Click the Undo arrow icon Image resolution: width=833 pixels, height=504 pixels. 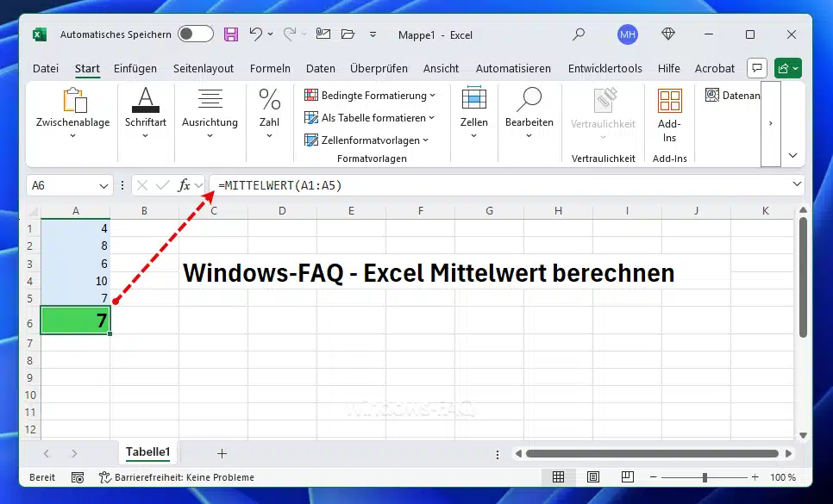pyautogui.click(x=256, y=34)
